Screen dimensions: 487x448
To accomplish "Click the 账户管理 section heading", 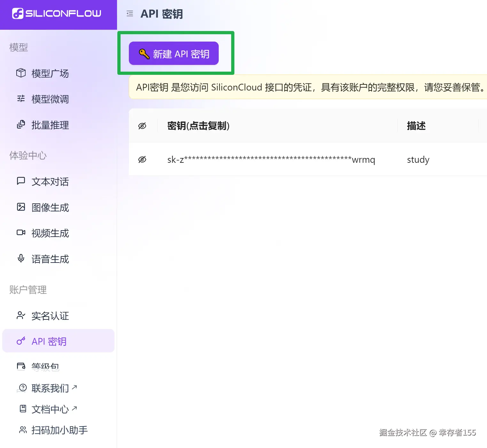I will [x=28, y=290].
